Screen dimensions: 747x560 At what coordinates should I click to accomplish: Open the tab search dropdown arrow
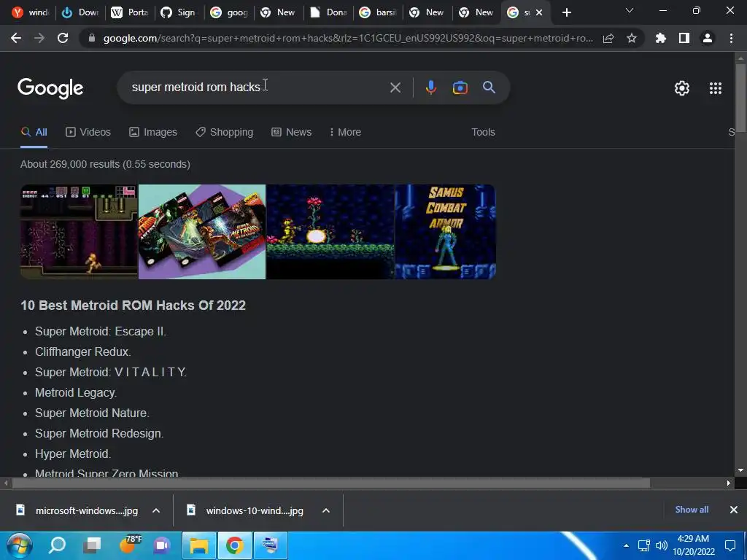tap(630, 10)
